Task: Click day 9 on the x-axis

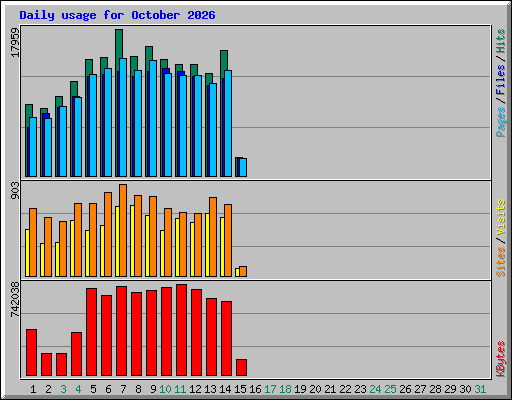Action: (153, 389)
